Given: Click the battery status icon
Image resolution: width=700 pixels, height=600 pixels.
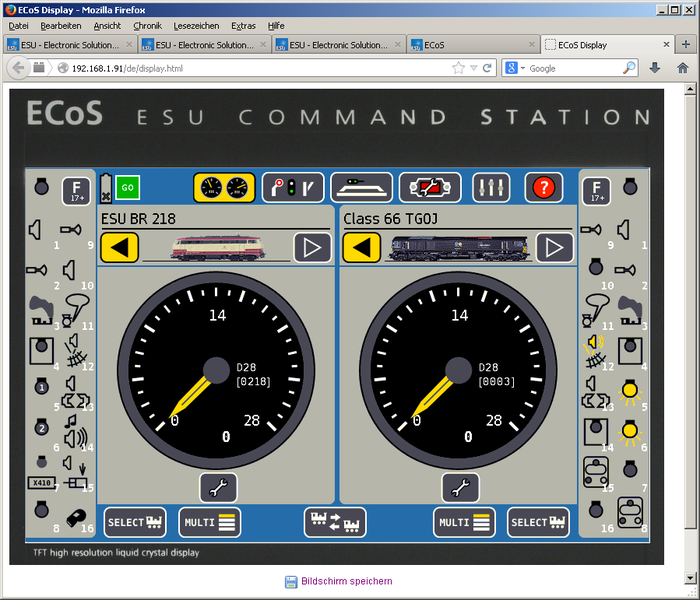Looking at the screenshot, I should [x=106, y=188].
